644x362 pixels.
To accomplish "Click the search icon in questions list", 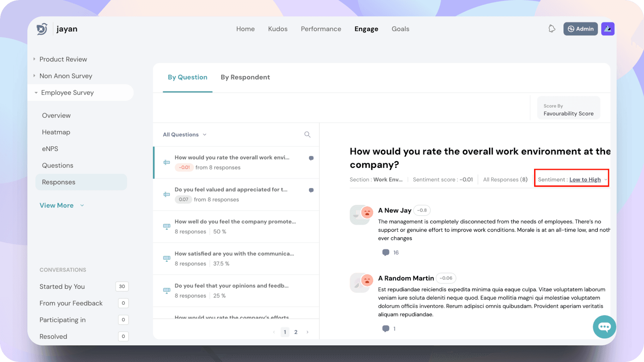I will coord(307,134).
